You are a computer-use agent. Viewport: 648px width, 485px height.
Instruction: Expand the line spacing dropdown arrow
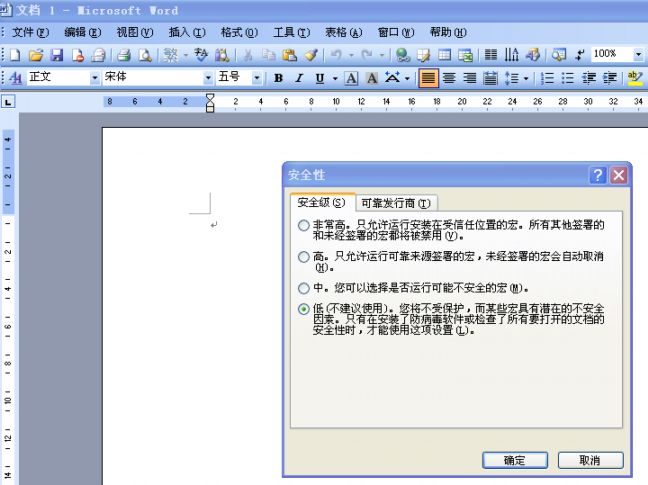click(526, 78)
